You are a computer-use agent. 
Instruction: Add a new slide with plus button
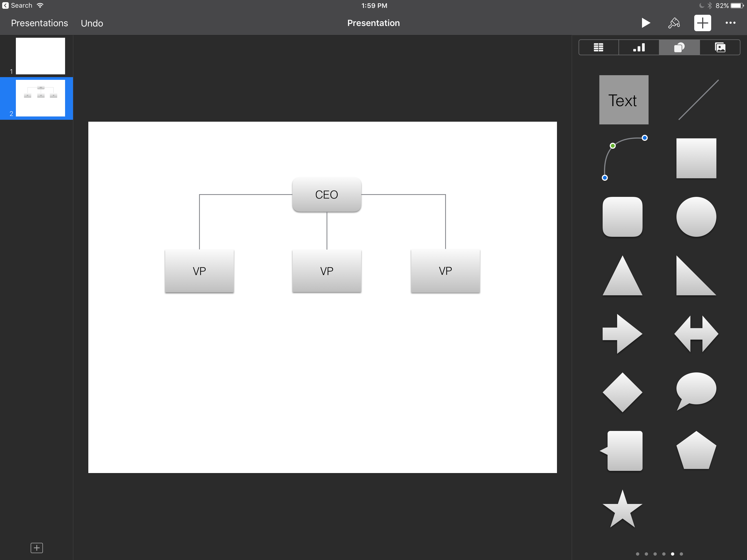point(37,547)
